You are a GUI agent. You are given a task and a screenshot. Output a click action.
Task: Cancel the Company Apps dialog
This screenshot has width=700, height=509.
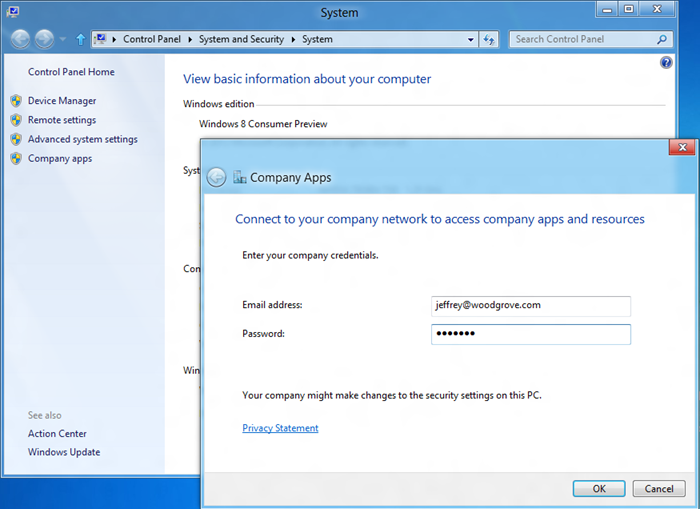(658, 489)
